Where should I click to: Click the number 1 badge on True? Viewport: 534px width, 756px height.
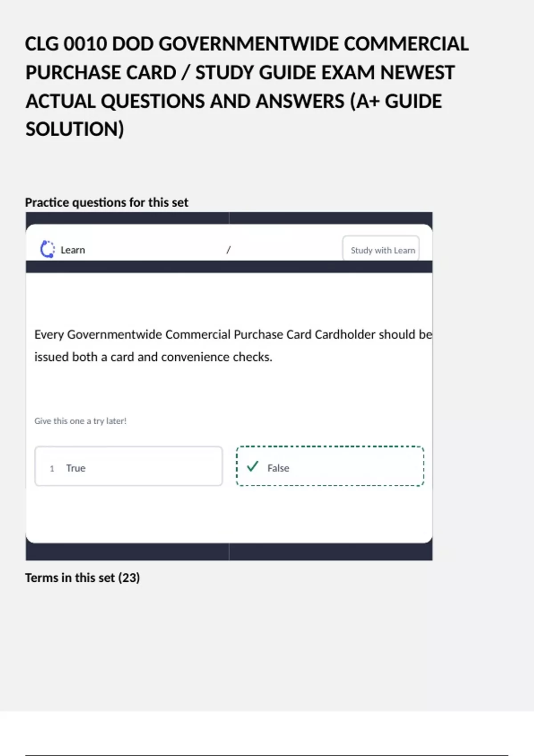point(52,468)
